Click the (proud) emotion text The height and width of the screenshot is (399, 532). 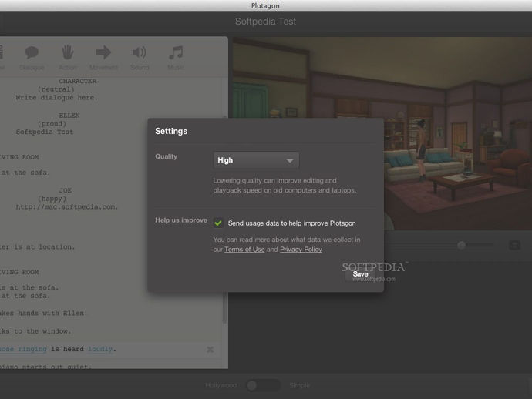(x=52, y=124)
